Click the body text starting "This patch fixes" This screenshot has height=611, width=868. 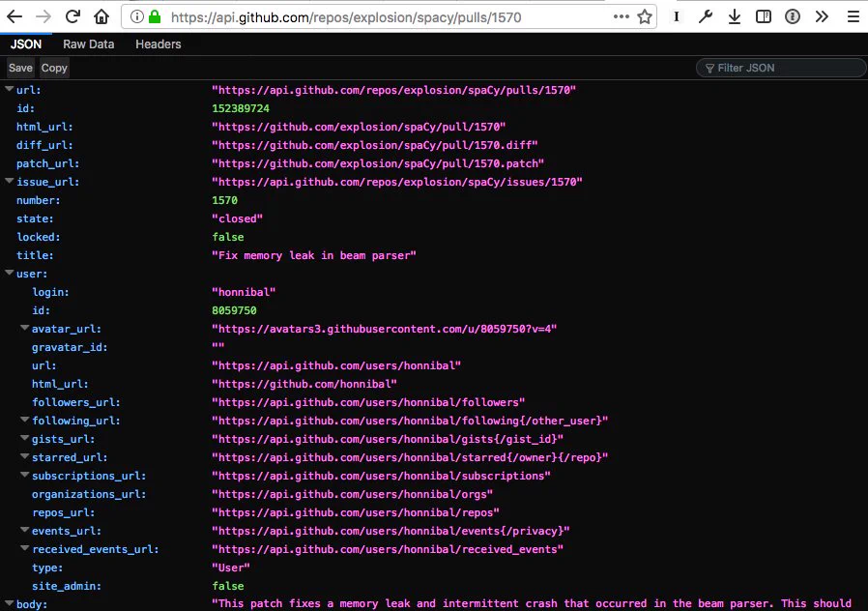pyautogui.click(x=532, y=603)
